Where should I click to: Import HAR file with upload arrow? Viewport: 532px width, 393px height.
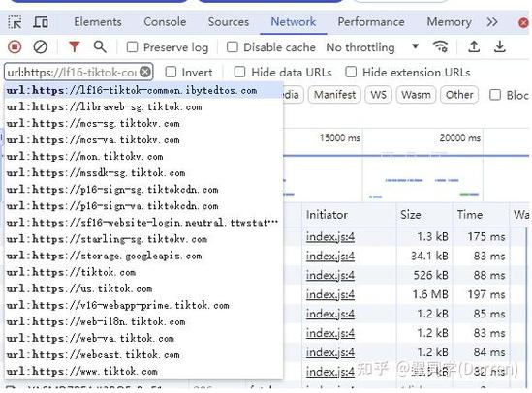pyautogui.click(x=474, y=46)
